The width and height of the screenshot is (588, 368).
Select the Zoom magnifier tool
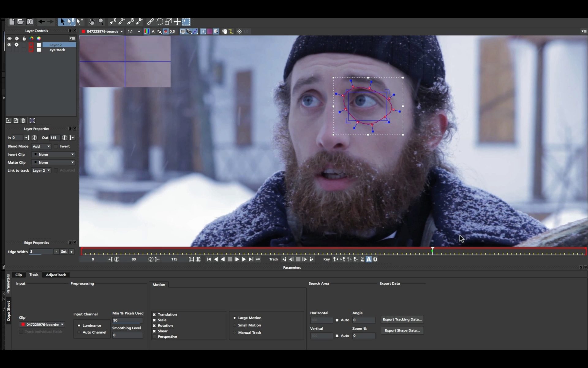click(x=101, y=22)
